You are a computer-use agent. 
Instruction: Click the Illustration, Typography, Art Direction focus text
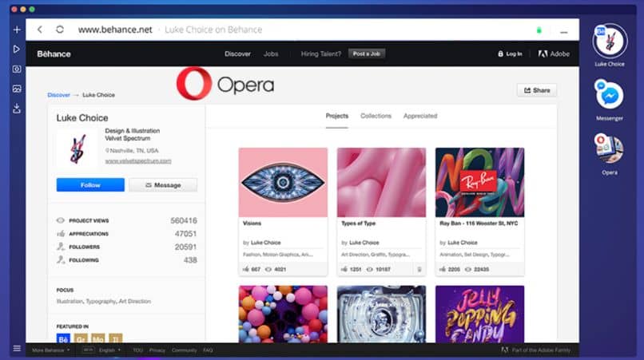pyautogui.click(x=104, y=301)
